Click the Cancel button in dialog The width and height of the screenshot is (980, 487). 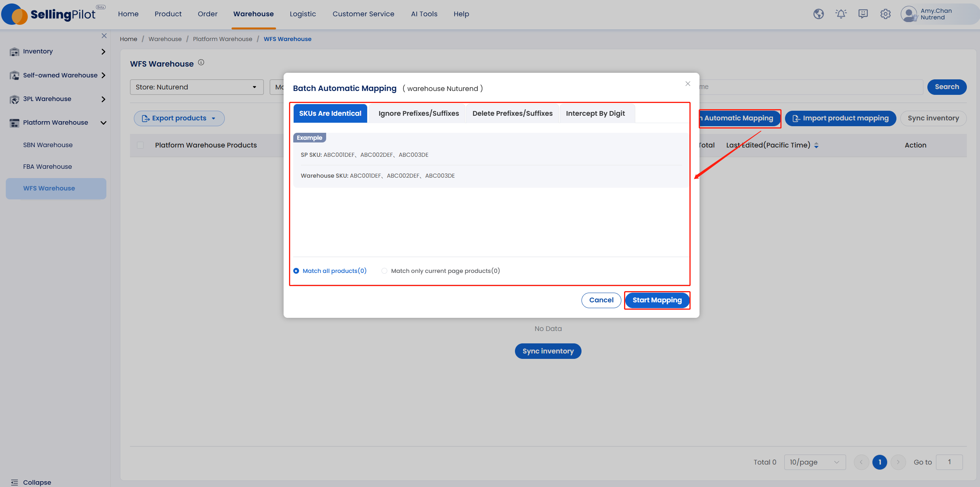coord(601,300)
